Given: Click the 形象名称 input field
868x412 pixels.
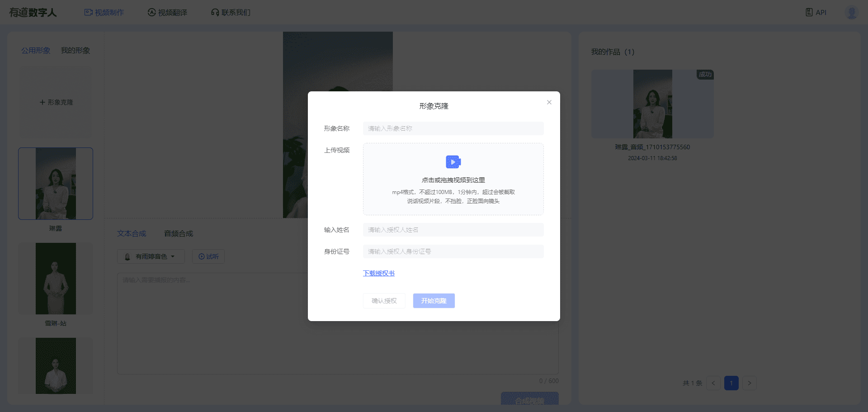Looking at the screenshot, I should (453, 128).
